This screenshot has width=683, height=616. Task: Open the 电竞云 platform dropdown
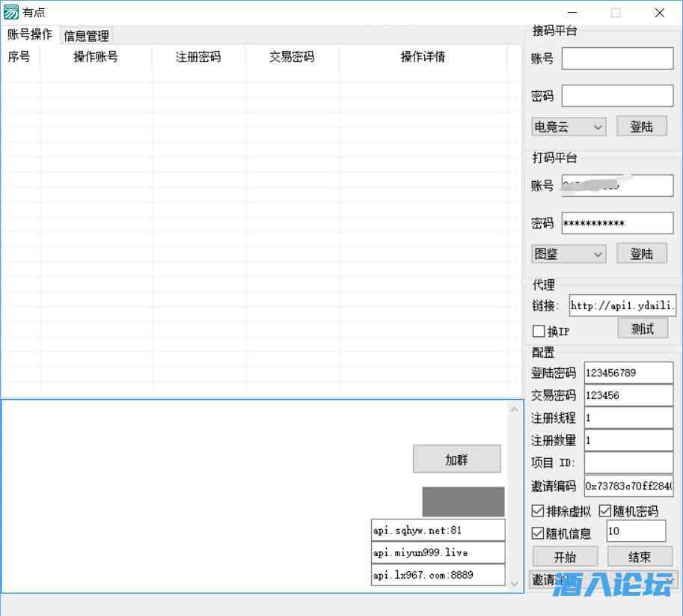click(x=569, y=127)
